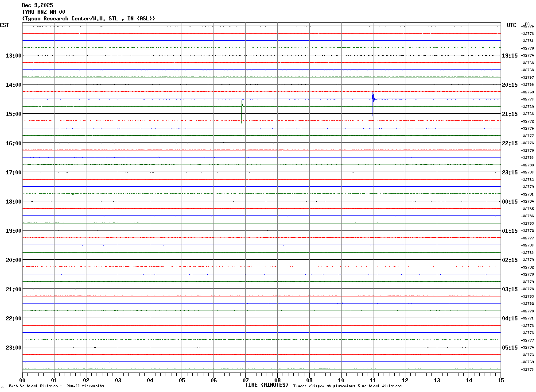
Task: Click the 22:15 UTC row label
Action: pyautogui.click(x=510, y=143)
